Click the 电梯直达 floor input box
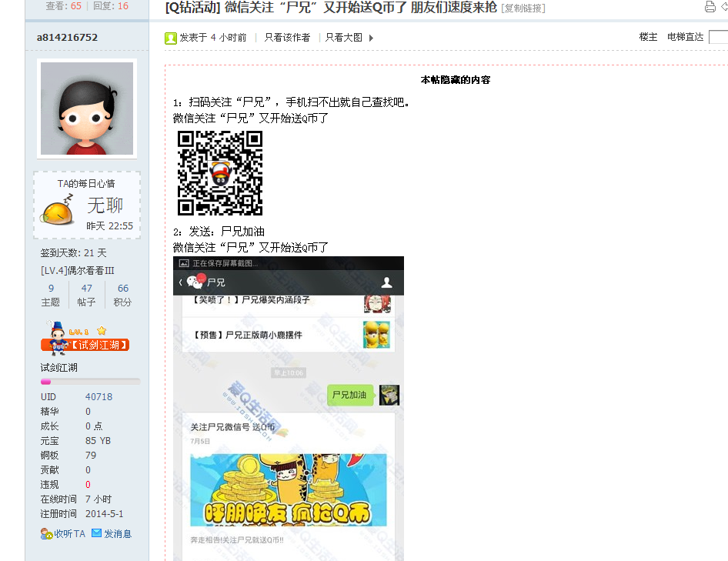This screenshot has height=561, width=728. pyautogui.click(x=719, y=37)
